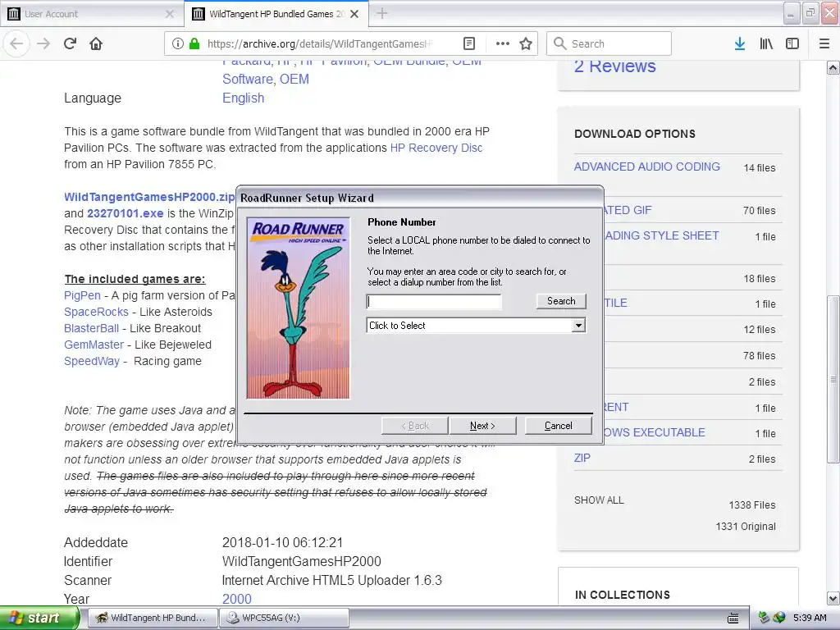The height and width of the screenshot is (630, 840).
Task: Open the BlasterBall game link
Action: click(x=92, y=328)
